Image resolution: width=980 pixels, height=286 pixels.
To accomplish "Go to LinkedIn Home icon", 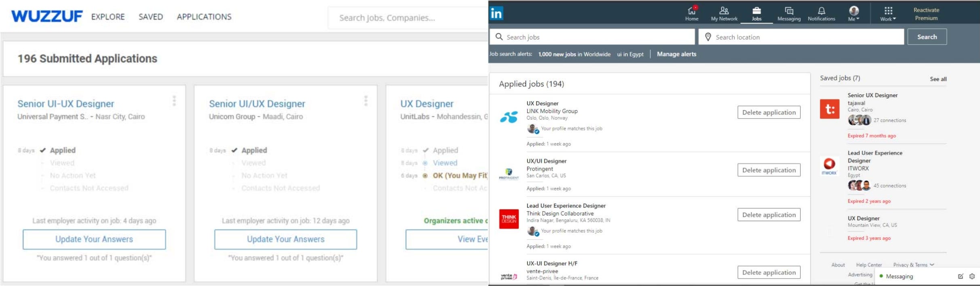I will point(691,13).
